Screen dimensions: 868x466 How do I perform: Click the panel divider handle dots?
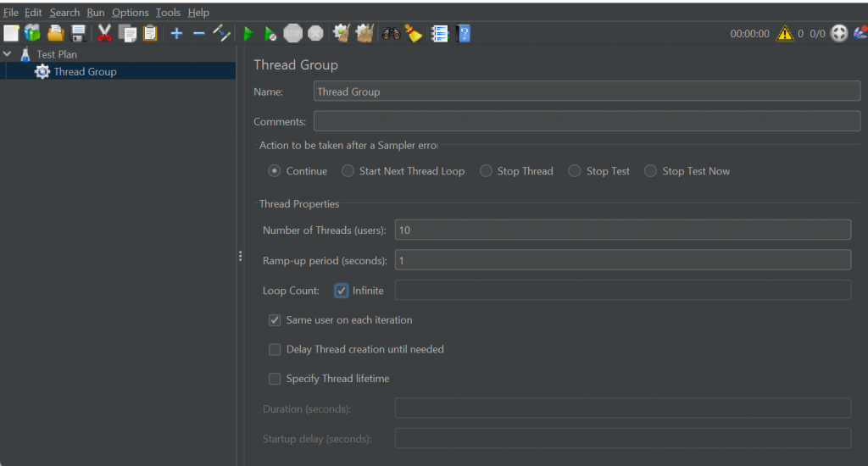[x=241, y=256]
